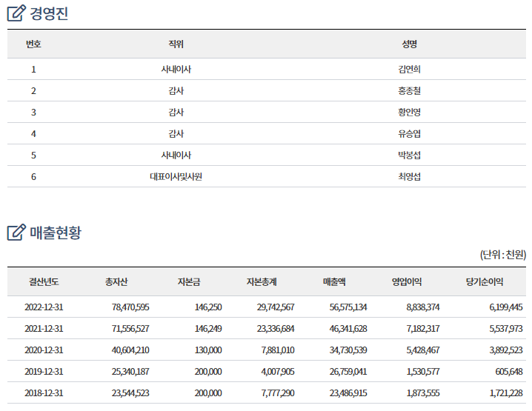Viewport: 532px width, 411px height.
Task: Click the 직위 column header
Action: 176,44
